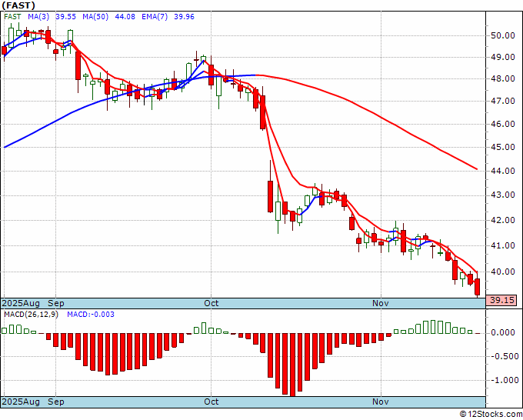Click the 43.00 price axis label
Image resolution: width=523 pixels, height=420 pixels.
pyautogui.click(x=503, y=195)
